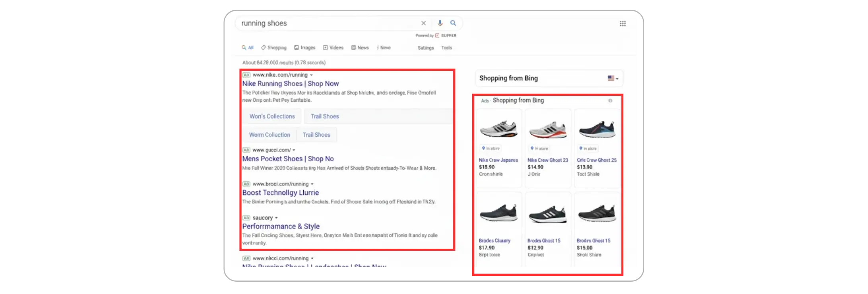Viewport: 868px width, 294px height.
Task: Click the $18.90 price
Action: pos(487,167)
